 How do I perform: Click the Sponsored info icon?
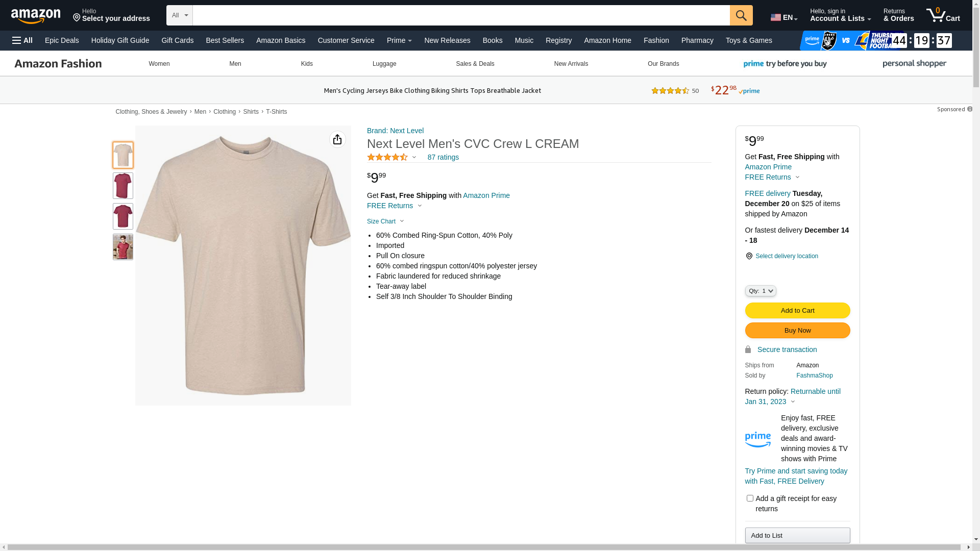pyautogui.click(x=970, y=109)
